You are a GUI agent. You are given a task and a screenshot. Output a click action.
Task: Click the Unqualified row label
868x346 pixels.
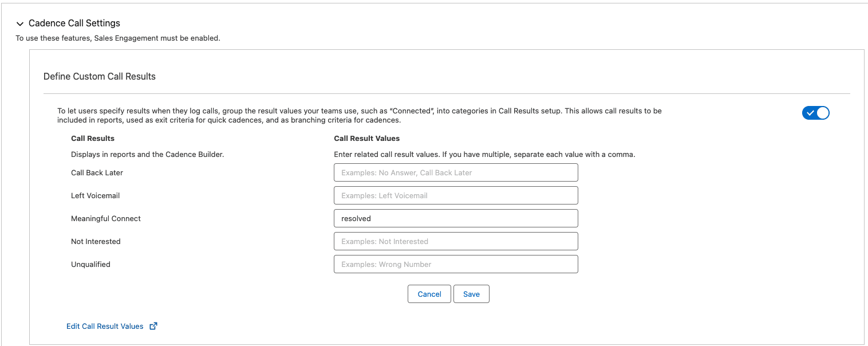90,264
